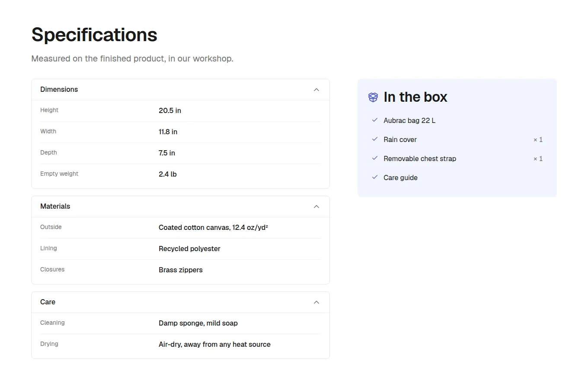Collapse the Dimensions section chevron
Viewport: 588px width, 368px height.
click(316, 90)
